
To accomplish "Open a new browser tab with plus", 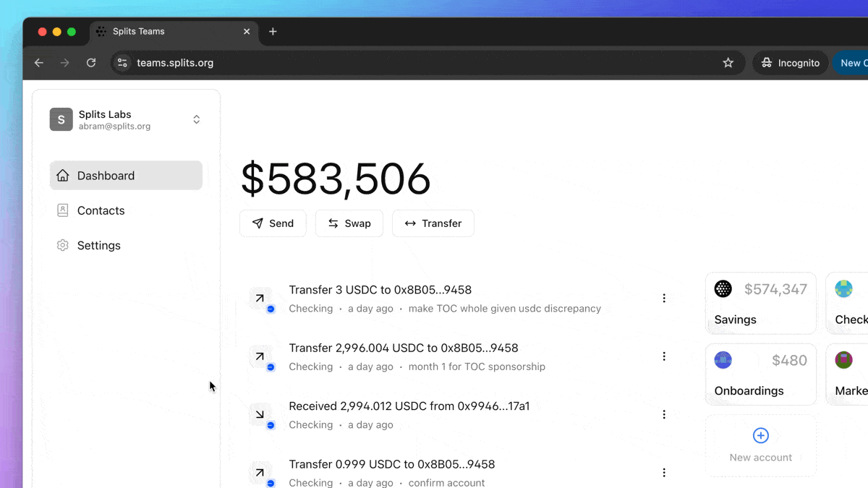I will click(273, 32).
